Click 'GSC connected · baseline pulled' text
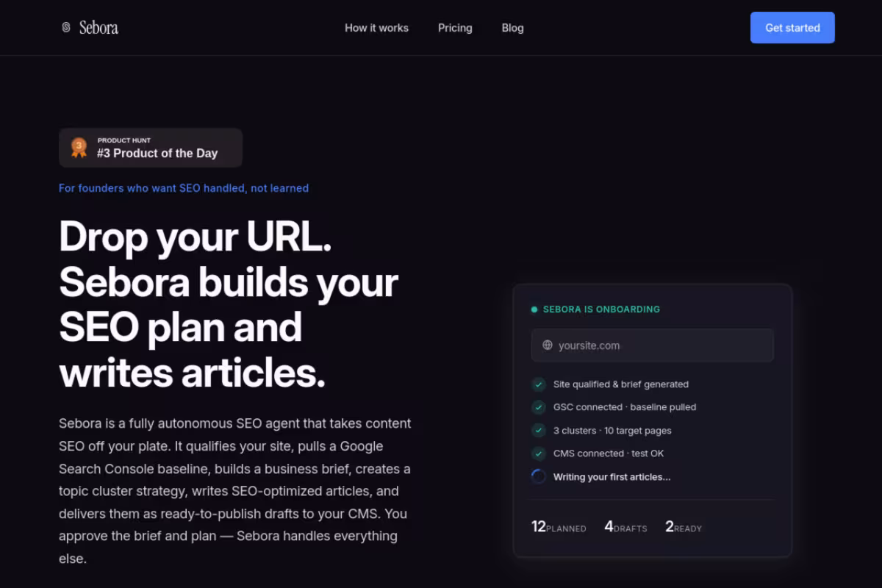 click(x=625, y=407)
